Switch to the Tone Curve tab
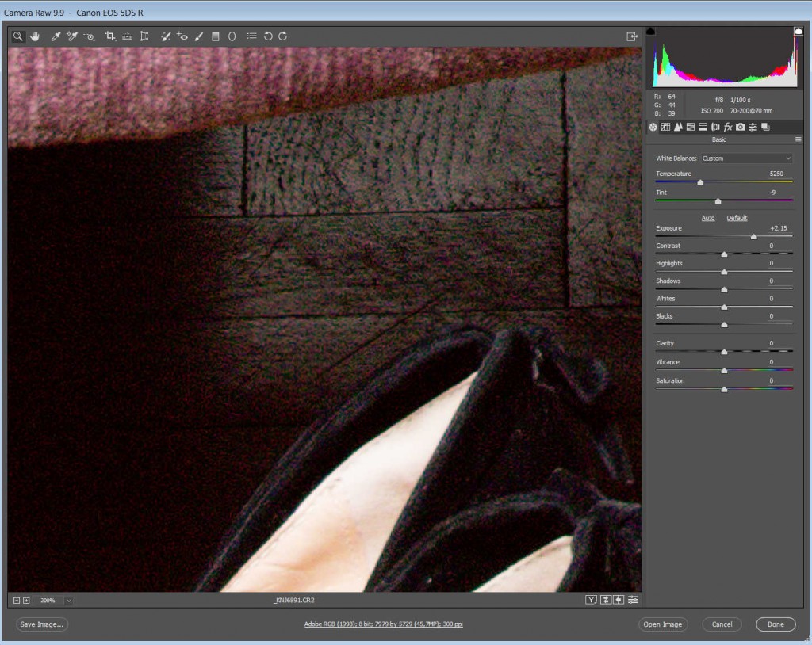The width and height of the screenshot is (812, 645). click(665, 127)
